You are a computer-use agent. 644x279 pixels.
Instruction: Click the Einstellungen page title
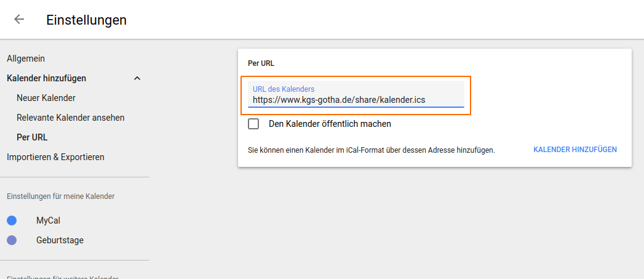click(86, 20)
